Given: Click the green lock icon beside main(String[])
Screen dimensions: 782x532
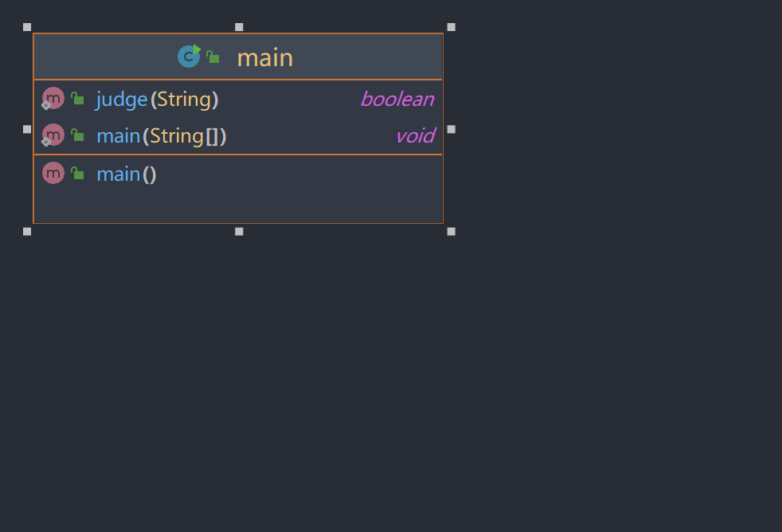Looking at the screenshot, I should (77, 135).
